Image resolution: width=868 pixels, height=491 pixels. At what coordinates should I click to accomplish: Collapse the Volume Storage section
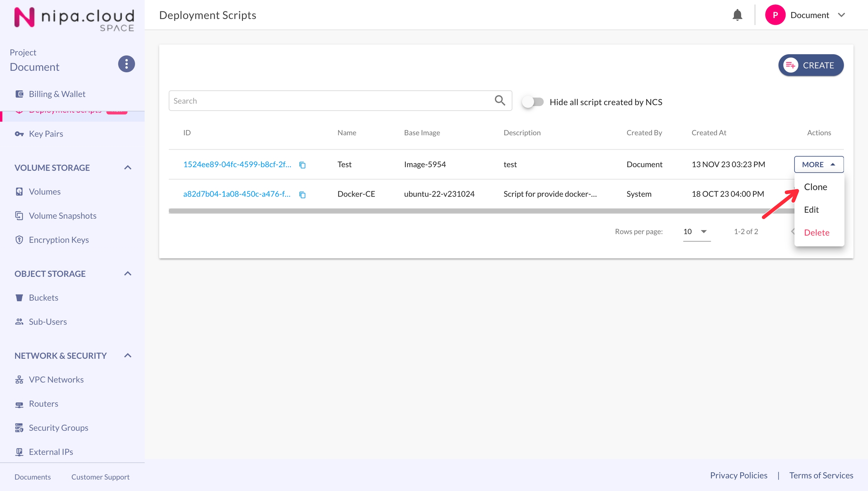tap(128, 168)
